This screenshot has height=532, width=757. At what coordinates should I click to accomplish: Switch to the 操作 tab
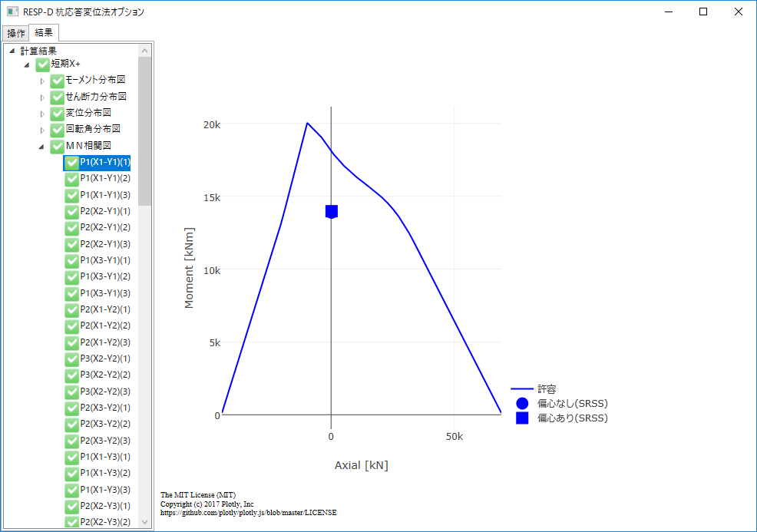[16, 33]
